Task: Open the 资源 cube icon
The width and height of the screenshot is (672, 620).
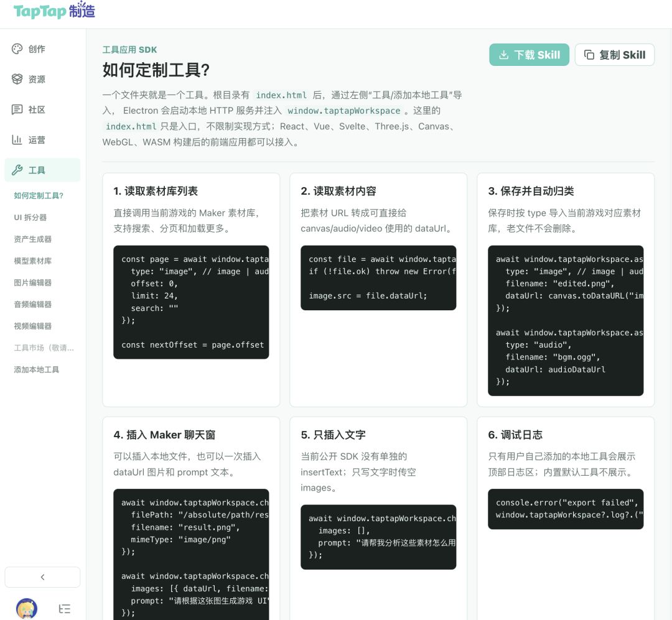Action: 17,79
